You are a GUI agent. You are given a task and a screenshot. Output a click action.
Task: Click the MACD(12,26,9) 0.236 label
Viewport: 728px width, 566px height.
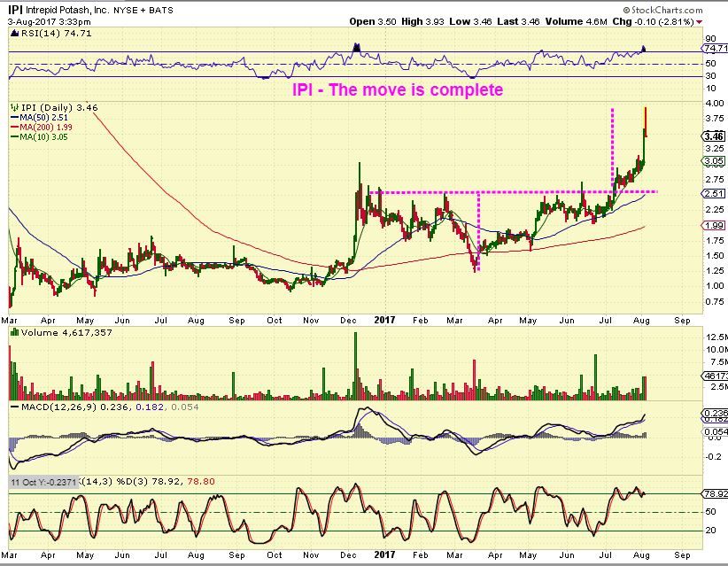pos(76,407)
